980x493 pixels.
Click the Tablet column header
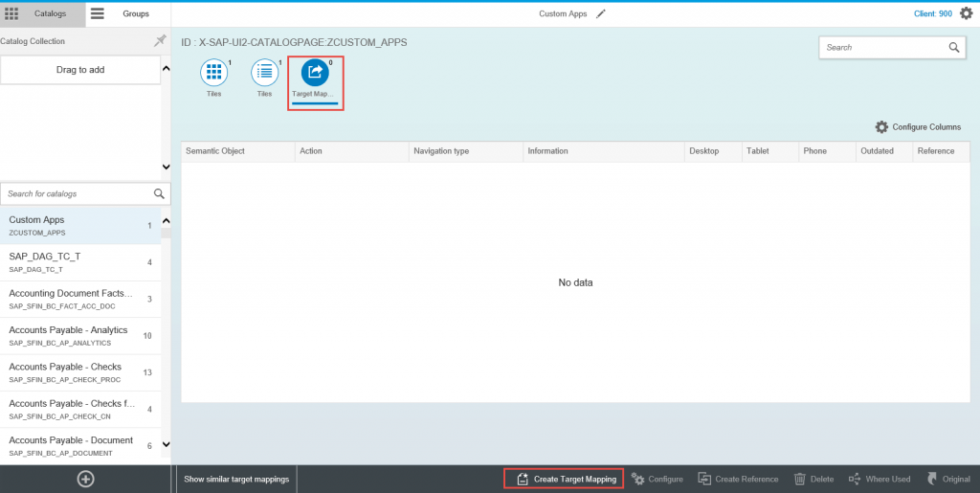pos(770,151)
